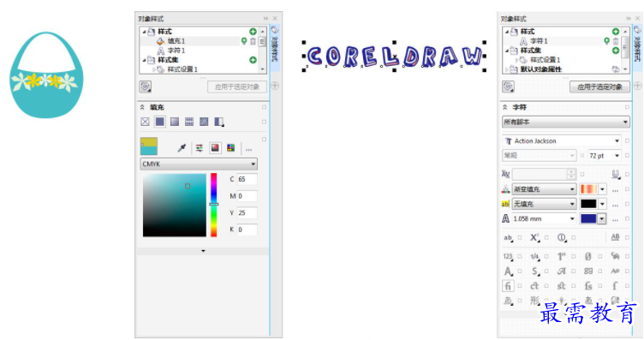Select 字符 1 style in left panel
The image size is (644, 340).
pyautogui.click(x=176, y=51)
